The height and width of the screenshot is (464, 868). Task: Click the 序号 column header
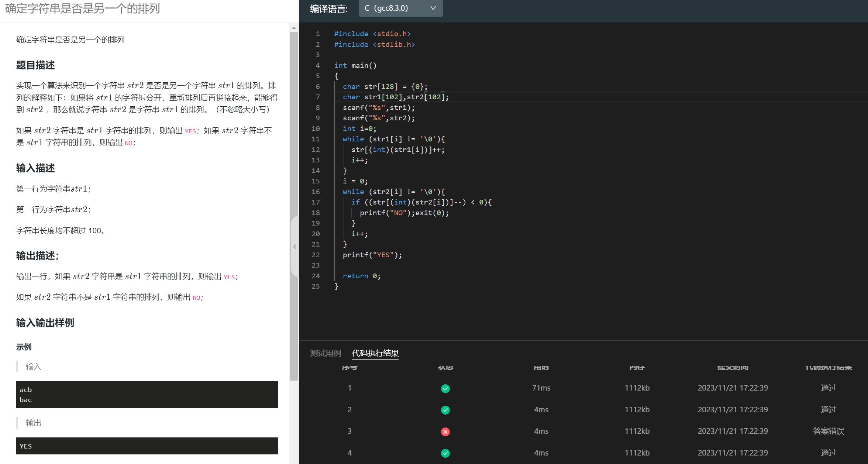coord(349,368)
